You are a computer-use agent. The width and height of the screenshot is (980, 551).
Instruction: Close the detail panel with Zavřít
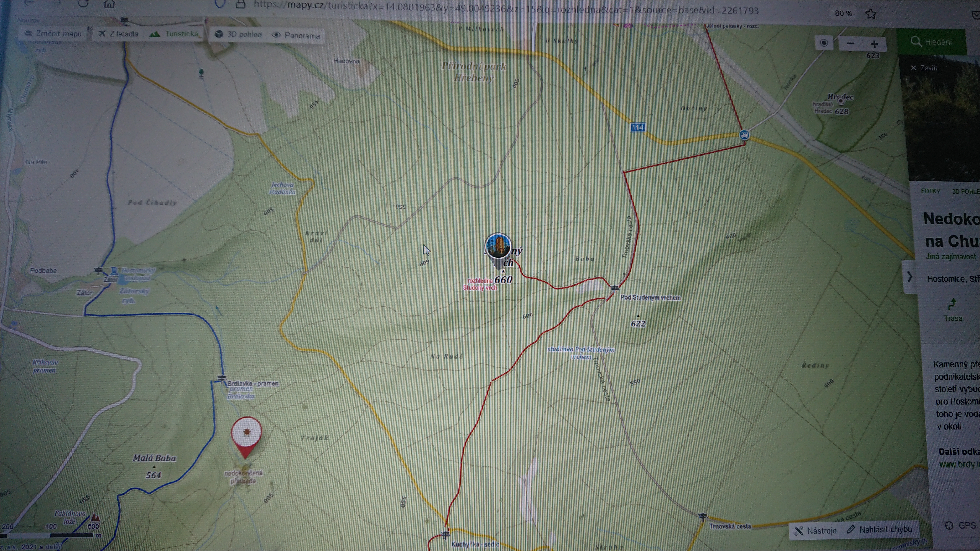[924, 68]
